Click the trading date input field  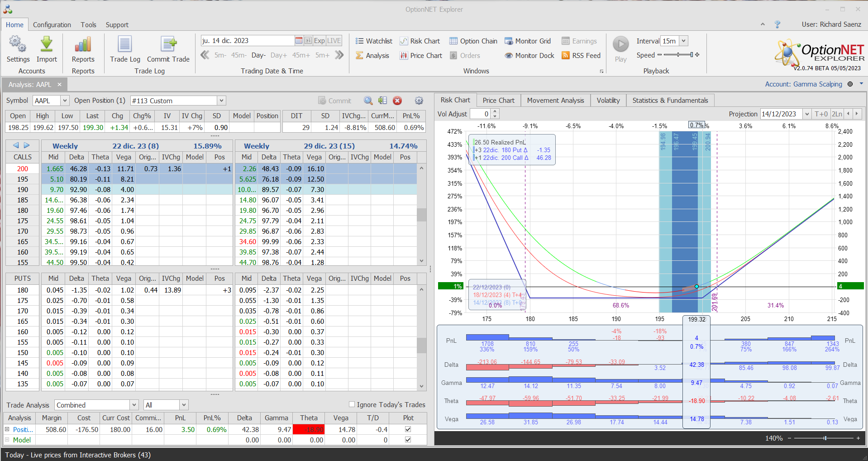pyautogui.click(x=248, y=41)
